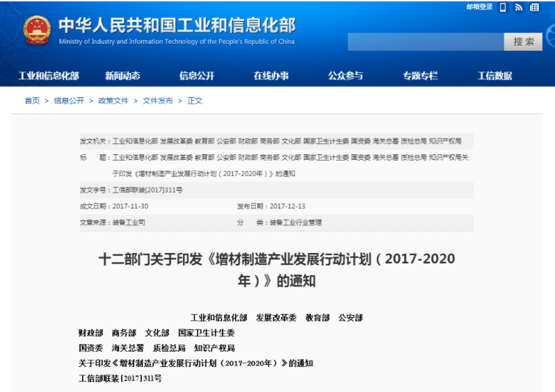Open the 工业和信息化部 nav menu
The height and width of the screenshot is (392, 555).
(49, 76)
